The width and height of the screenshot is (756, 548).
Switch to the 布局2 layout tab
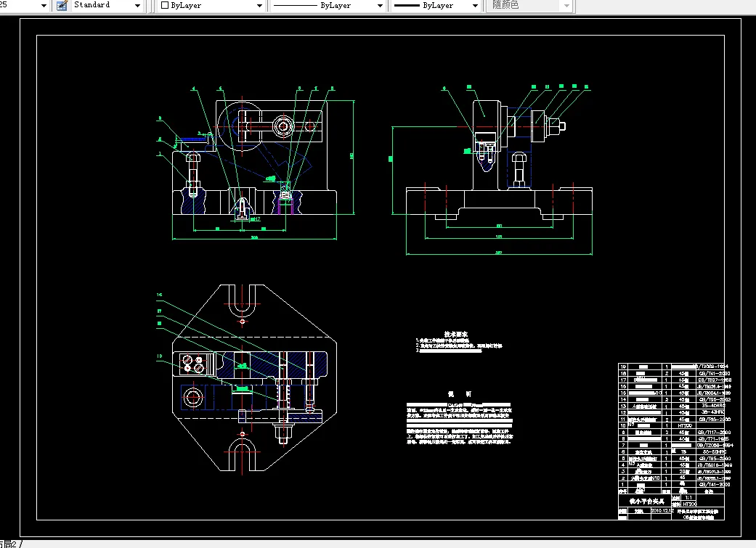tap(9, 544)
